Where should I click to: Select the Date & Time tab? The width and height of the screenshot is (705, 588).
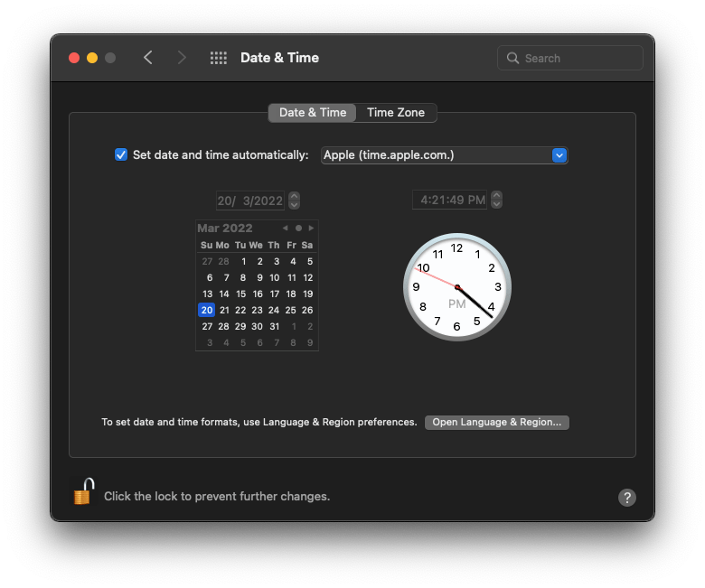click(x=312, y=113)
